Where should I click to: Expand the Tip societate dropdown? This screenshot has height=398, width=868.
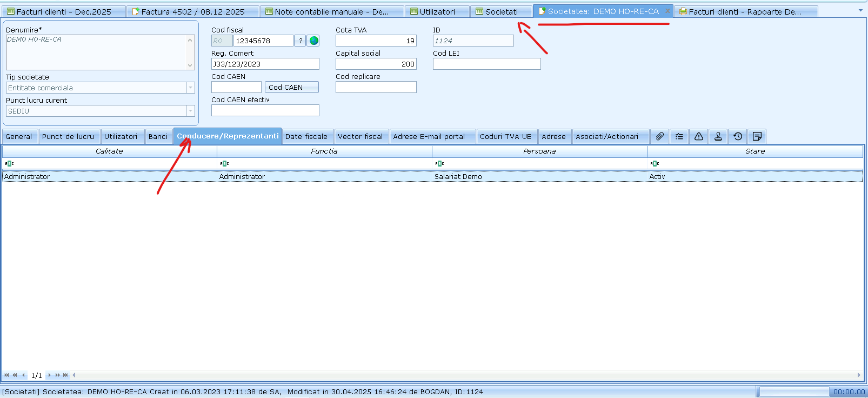point(190,88)
